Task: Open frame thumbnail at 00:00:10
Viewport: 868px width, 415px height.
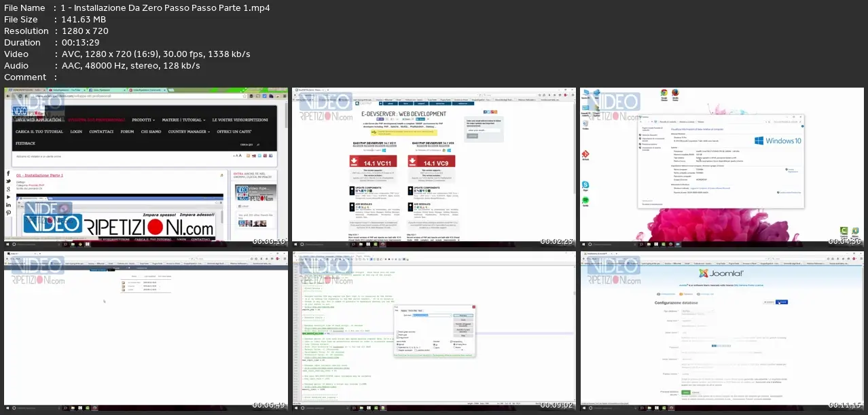Action: [x=147, y=166]
